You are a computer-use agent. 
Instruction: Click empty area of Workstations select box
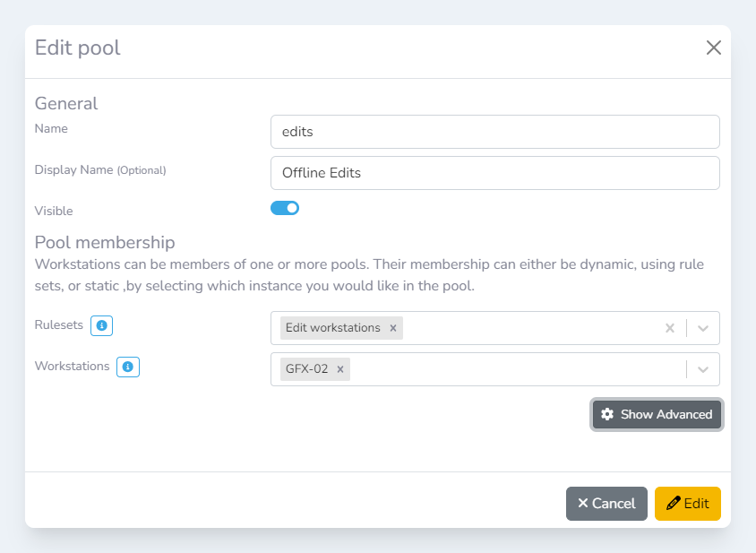(x=515, y=369)
